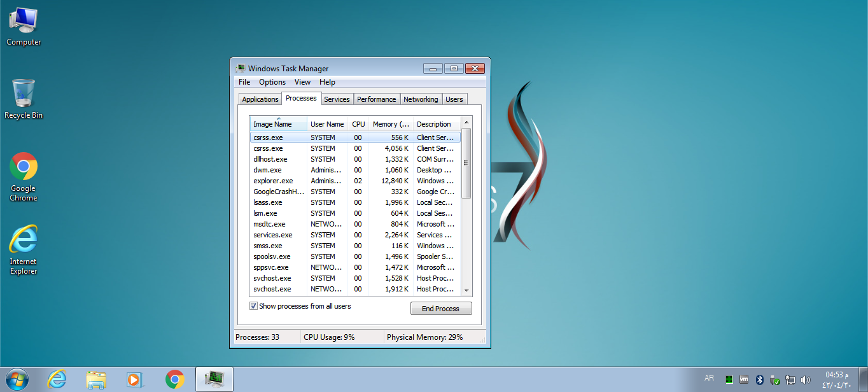
Task: Select the Google Chrome desktop shortcut
Action: point(24,177)
